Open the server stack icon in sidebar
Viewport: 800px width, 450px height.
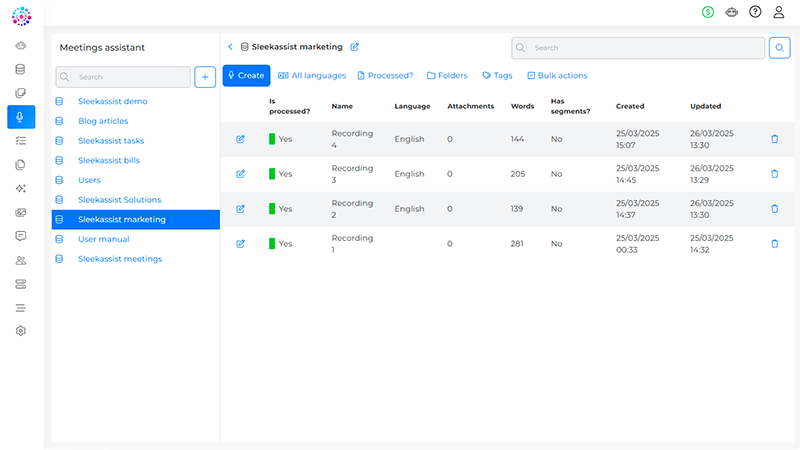[20, 284]
